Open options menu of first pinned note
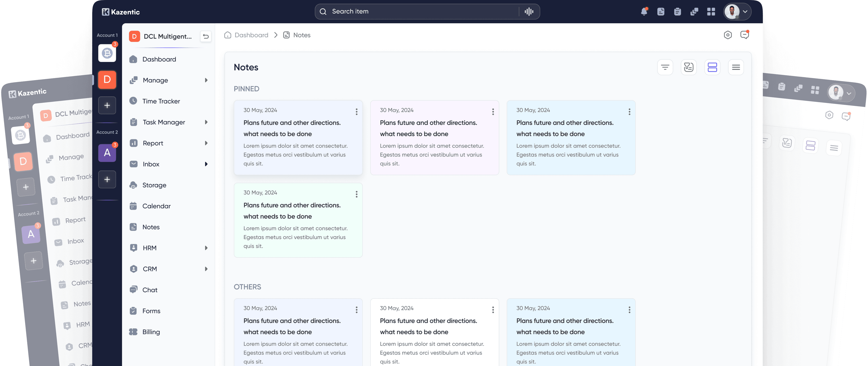Viewport: 868px width, 366px height. (x=356, y=112)
